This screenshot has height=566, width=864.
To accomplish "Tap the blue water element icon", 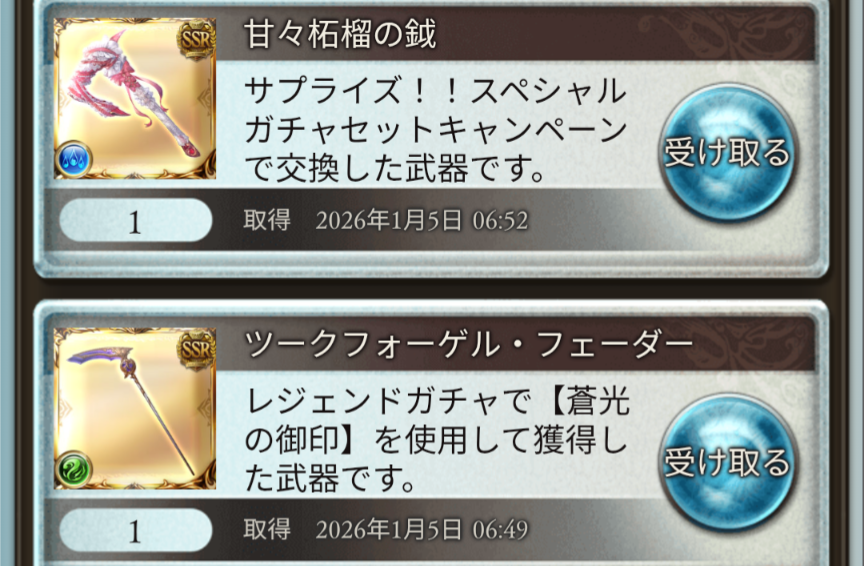I will (73, 159).
